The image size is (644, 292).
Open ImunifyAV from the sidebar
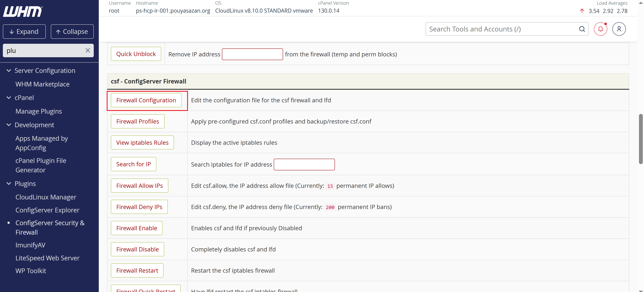point(30,245)
